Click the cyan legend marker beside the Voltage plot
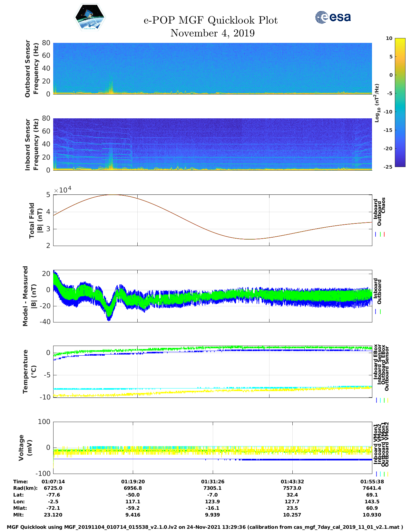 [x=380, y=474]
